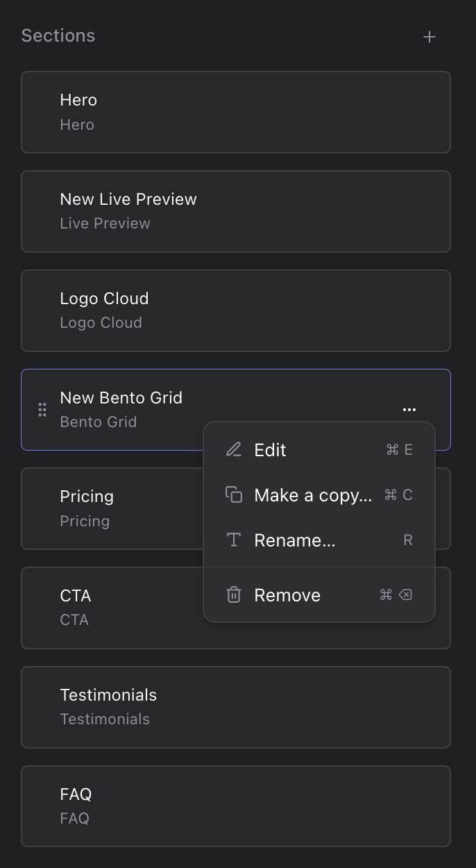The height and width of the screenshot is (868, 476).
Task: Select the Testimonials section card
Action: [x=236, y=707]
